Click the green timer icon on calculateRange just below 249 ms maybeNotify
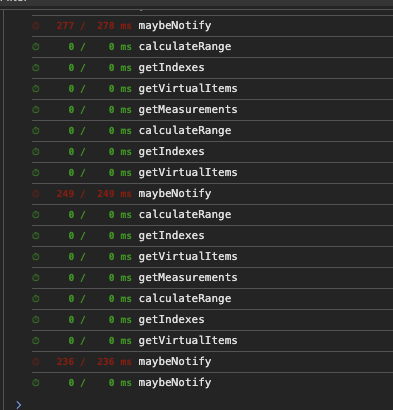This screenshot has width=393, height=410. [36, 215]
